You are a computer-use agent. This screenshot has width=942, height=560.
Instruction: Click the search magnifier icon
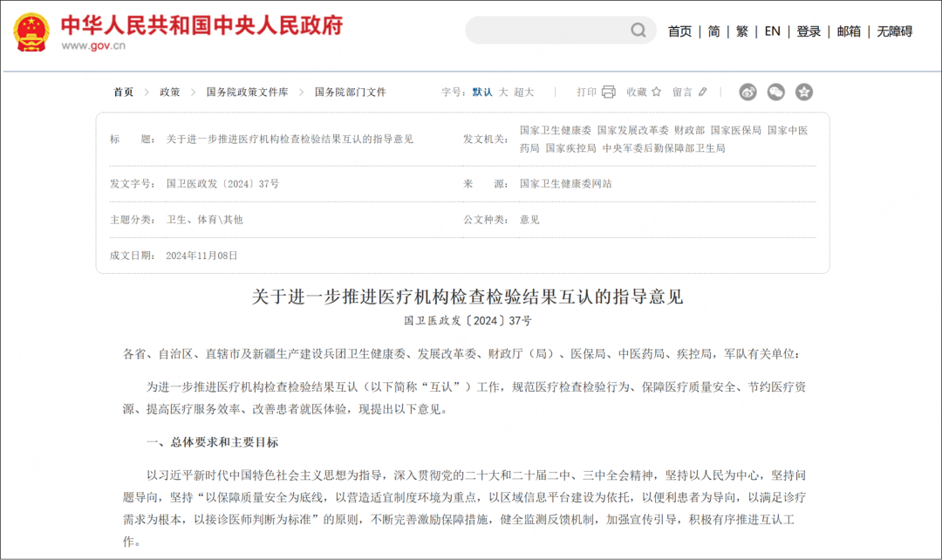[638, 30]
